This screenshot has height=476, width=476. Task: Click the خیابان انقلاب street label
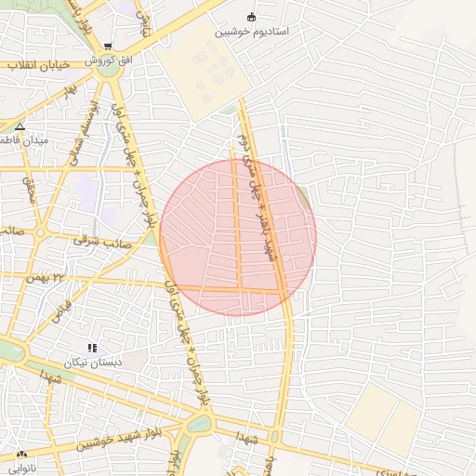coord(39,65)
